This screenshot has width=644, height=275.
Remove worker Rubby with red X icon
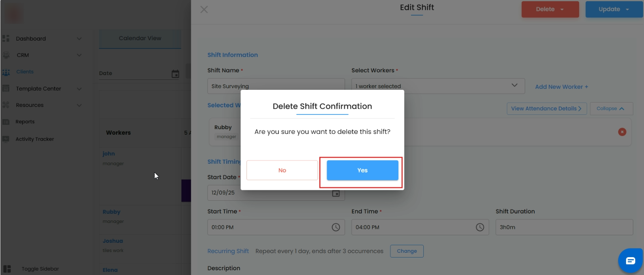click(x=622, y=132)
